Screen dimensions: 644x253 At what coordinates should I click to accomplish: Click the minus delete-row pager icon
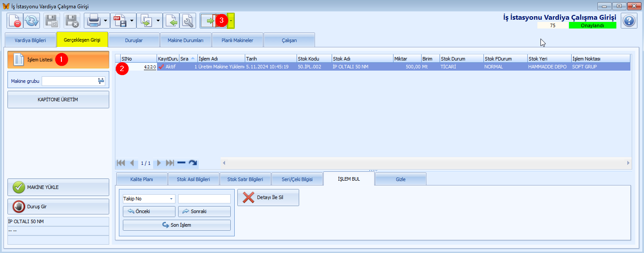pyautogui.click(x=181, y=163)
